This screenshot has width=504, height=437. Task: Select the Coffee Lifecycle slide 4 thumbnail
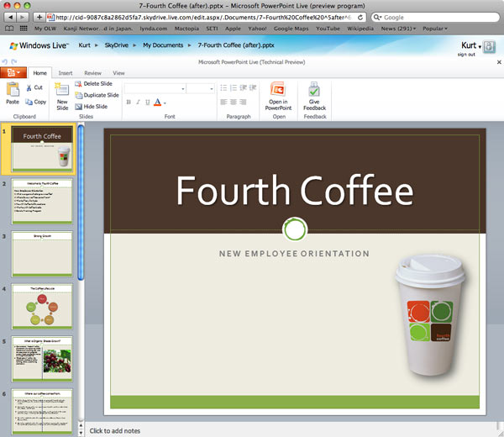click(x=43, y=306)
